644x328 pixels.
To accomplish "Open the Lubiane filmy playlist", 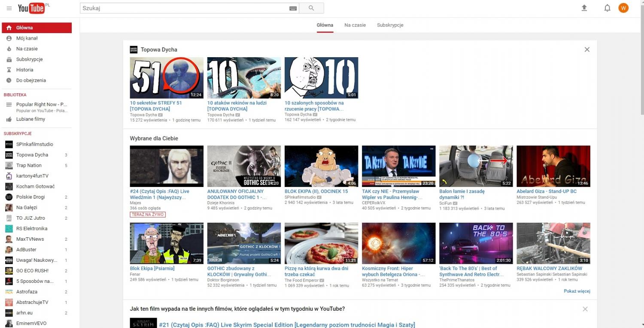I will pyautogui.click(x=30, y=119).
